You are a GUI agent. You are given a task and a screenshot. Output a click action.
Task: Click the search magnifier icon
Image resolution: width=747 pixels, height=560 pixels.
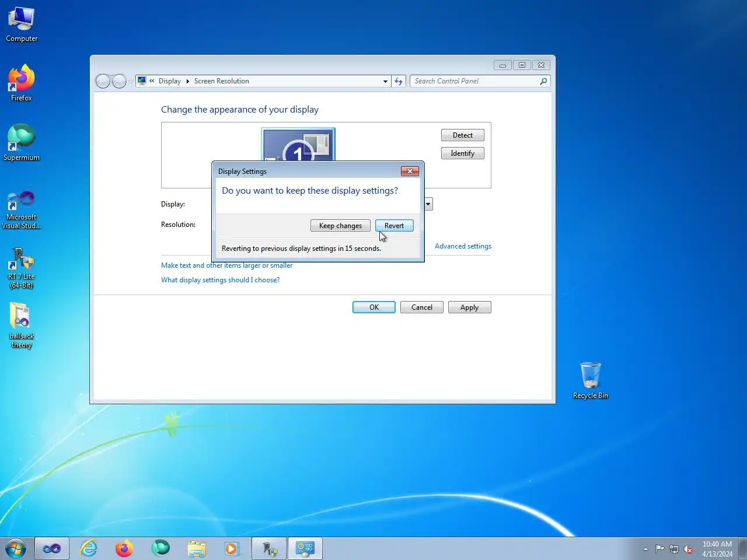(x=543, y=82)
